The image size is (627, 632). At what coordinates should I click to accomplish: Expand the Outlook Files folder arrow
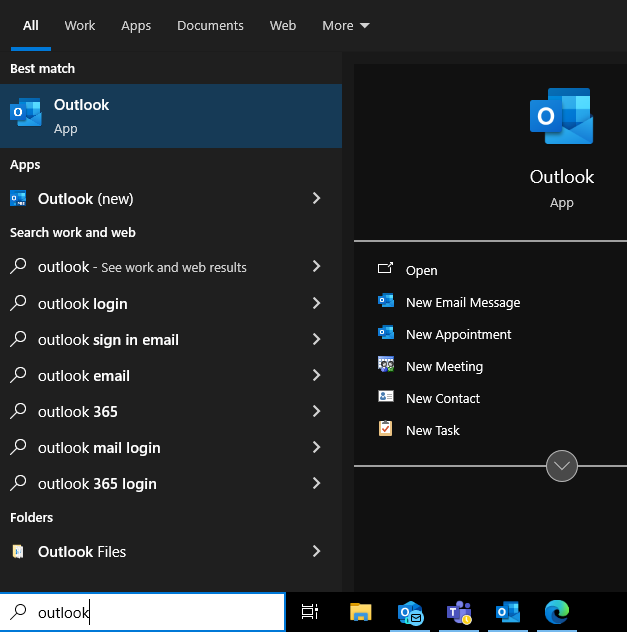316,552
